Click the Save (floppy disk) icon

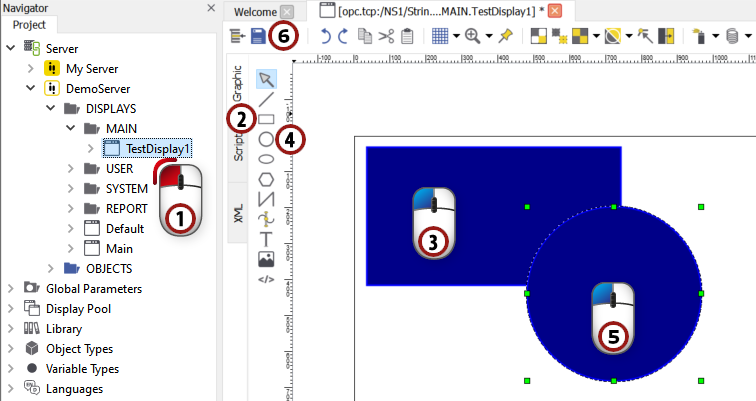click(x=258, y=36)
